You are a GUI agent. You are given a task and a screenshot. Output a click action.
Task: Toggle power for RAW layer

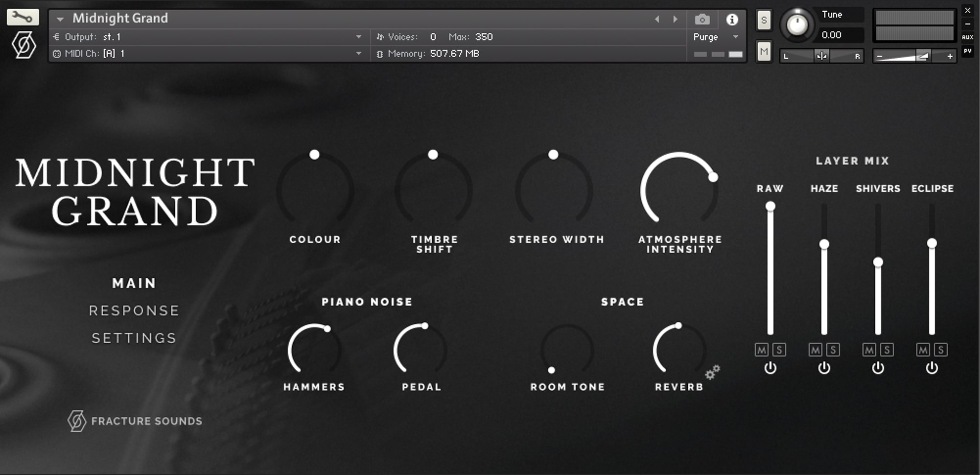tap(770, 368)
